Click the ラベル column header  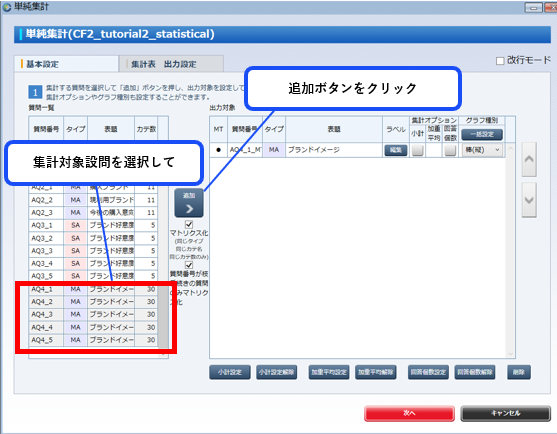(396, 129)
